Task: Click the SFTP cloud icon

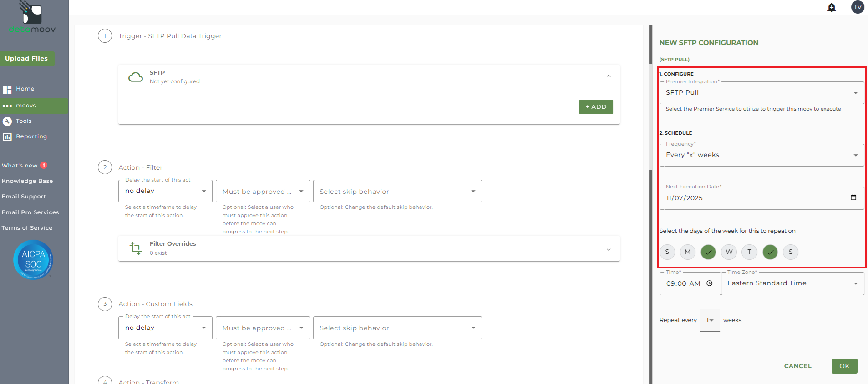Action: point(136,77)
